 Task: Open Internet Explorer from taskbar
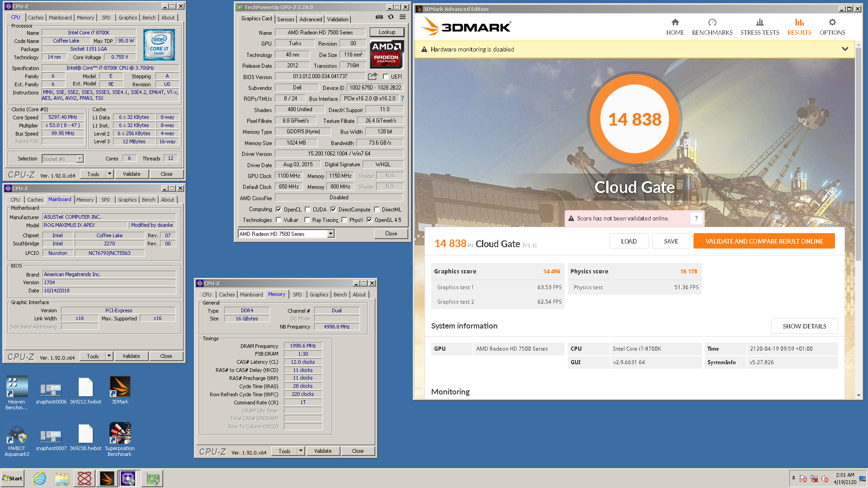pos(40,479)
